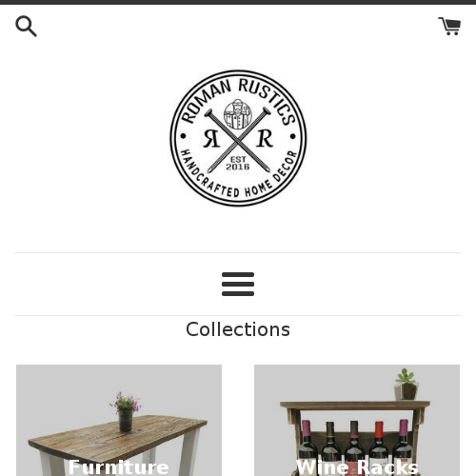Open the search magnifier icon
The width and height of the screenshot is (476, 476).
(26, 27)
